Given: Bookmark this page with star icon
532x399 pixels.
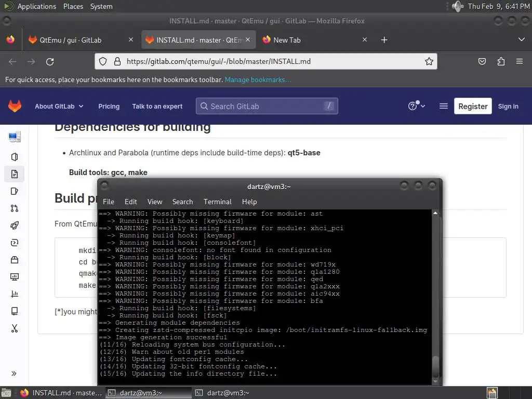Looking at the screenshot, I should [429, 61].
